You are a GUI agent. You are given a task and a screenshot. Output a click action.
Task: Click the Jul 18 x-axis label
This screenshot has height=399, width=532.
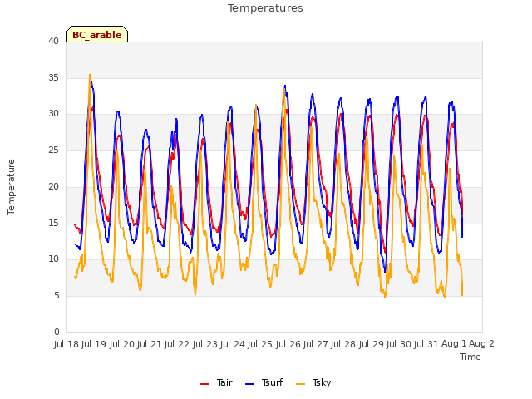tap(66, 344)
